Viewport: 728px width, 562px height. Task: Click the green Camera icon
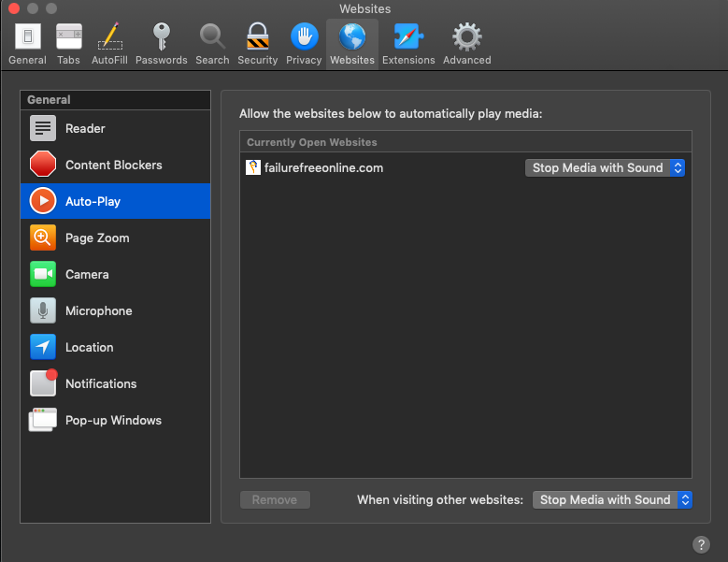[x=43, y=274]
